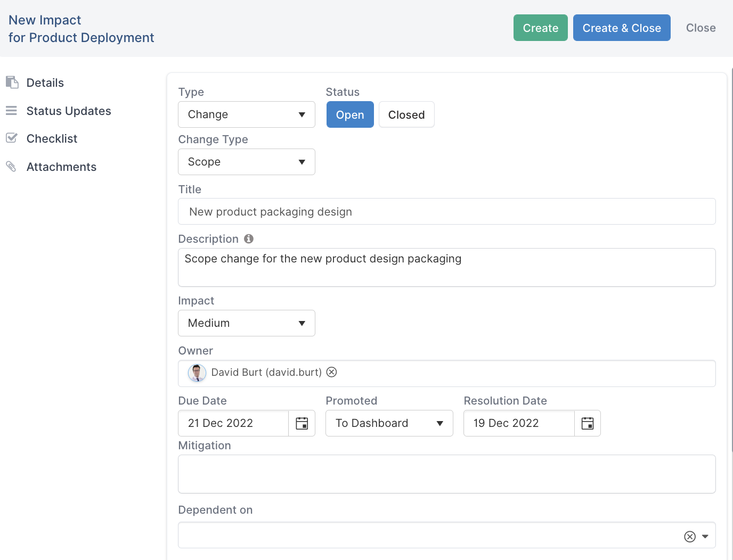Click into the Mitigation text area
This screenshot has height=560, width=733.
(x=446, y=474)
